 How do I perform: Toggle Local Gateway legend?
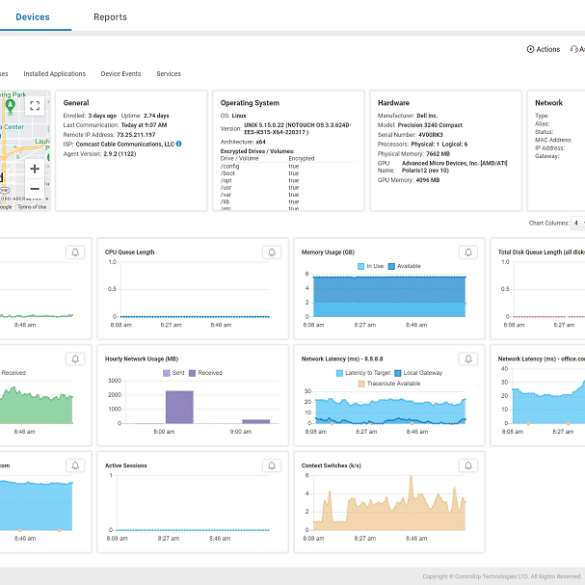(418, 373)
